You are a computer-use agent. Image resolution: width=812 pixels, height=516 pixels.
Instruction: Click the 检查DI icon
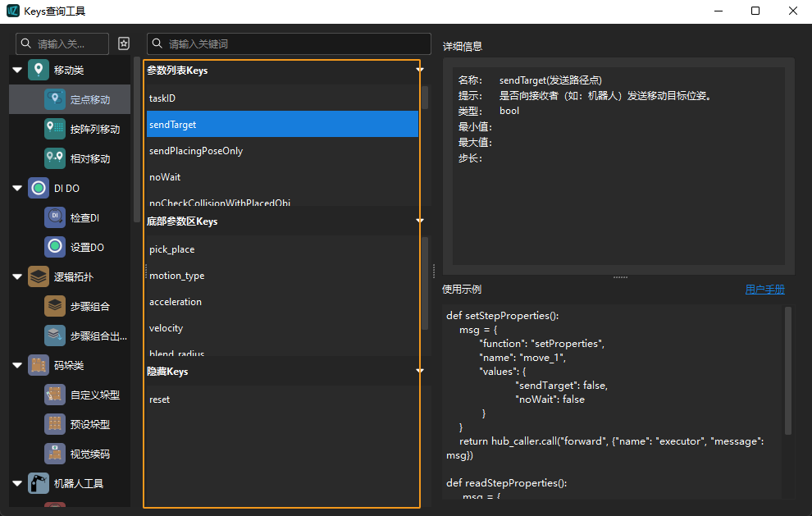pos(55,217)
